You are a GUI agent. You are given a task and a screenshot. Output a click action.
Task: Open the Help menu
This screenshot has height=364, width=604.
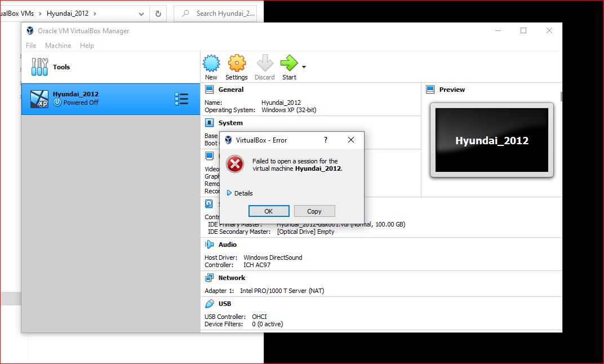point(87,46)
